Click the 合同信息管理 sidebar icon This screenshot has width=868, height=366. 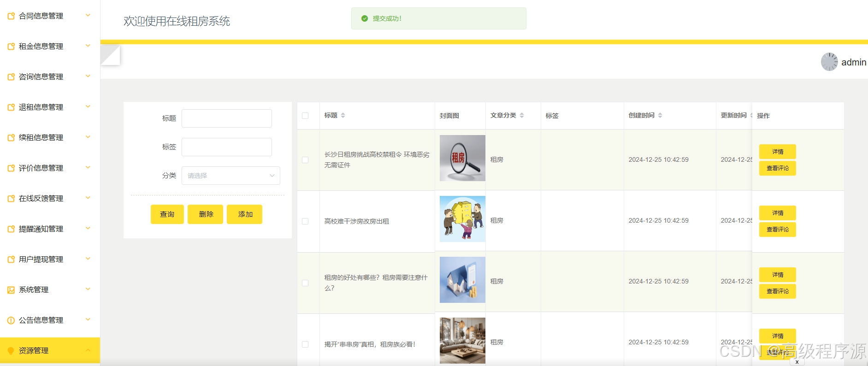pos(11,16)
